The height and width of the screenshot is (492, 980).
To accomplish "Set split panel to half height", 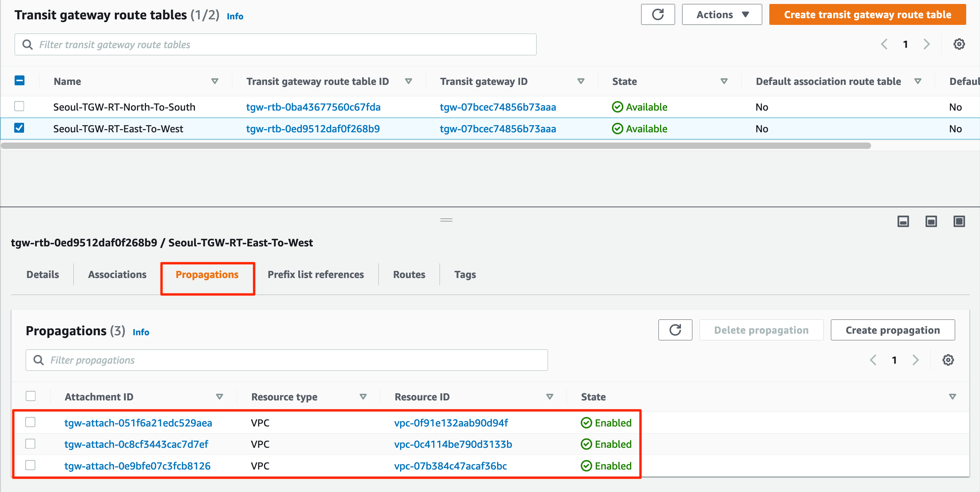I will pos(931,222).
